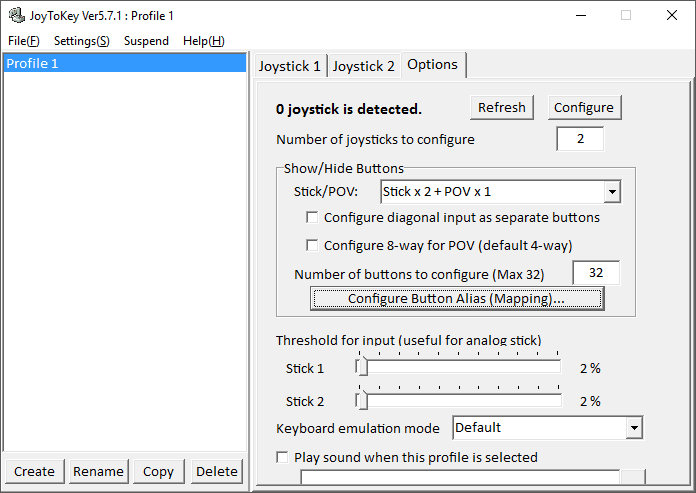Image resolution: width=696 pixels, height=493 pixels.
Task: Enable diagonal input as separate buttons
Action: click(x=312, y=217)
